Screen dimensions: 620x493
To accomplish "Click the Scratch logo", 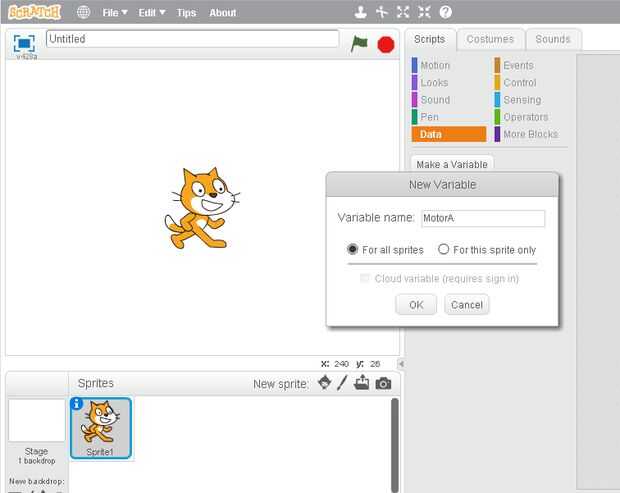I will point(35,12).
